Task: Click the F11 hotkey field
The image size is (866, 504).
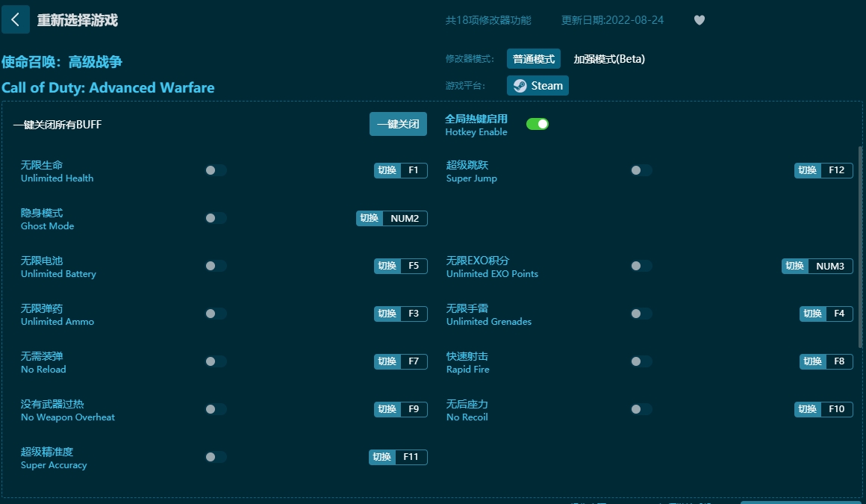Action: tap(411, 457)
